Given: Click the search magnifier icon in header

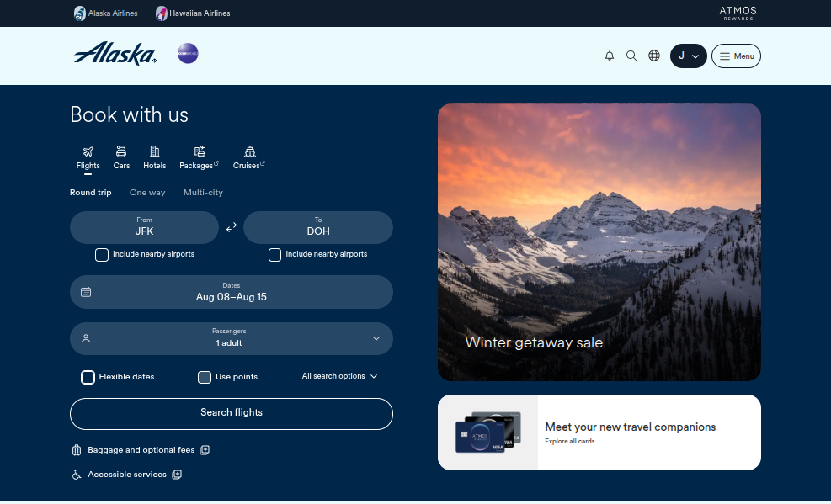Looking at the screenshot, I should pos(631,56).
